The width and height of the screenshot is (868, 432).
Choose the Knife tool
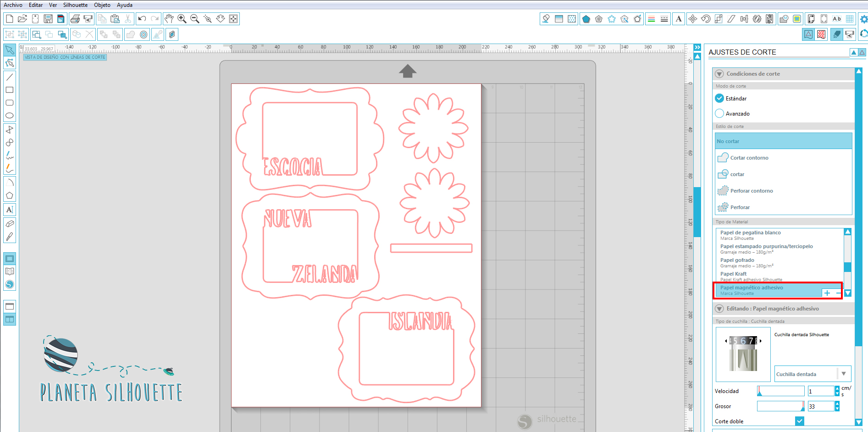click(x=9, y=237)
